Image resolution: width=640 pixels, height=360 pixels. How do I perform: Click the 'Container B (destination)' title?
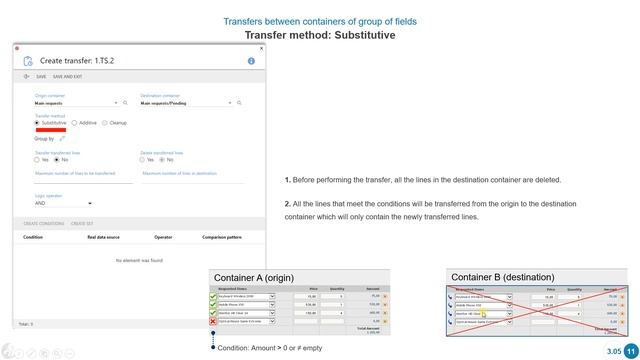point(502,277)
